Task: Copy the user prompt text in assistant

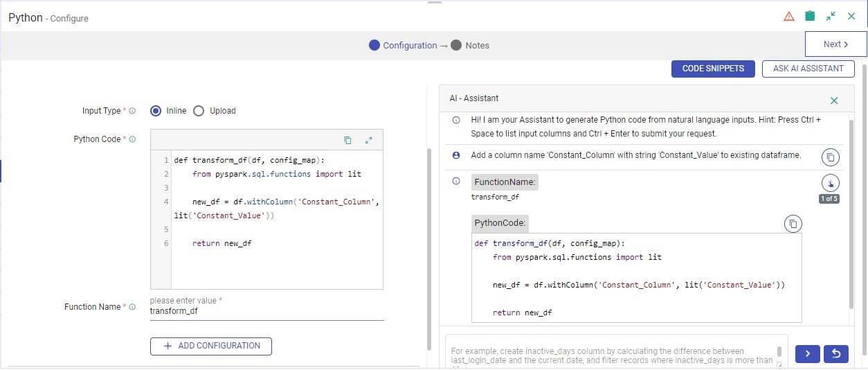Action: point(831,157)
